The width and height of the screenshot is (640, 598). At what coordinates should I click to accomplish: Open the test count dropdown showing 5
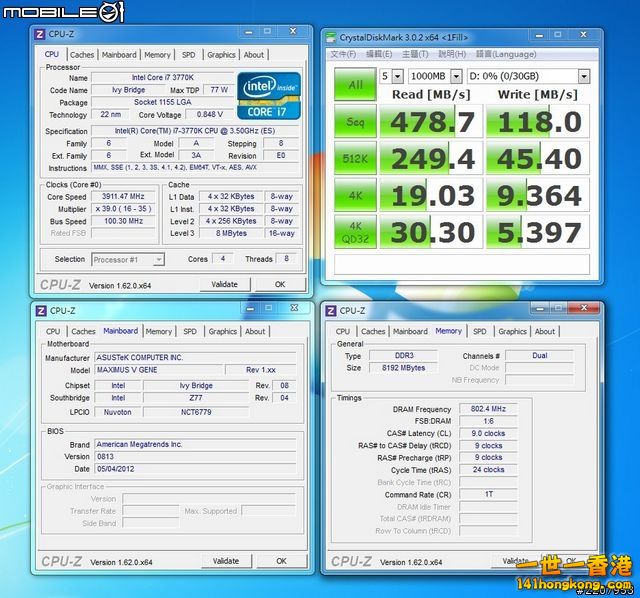[391, 76]
